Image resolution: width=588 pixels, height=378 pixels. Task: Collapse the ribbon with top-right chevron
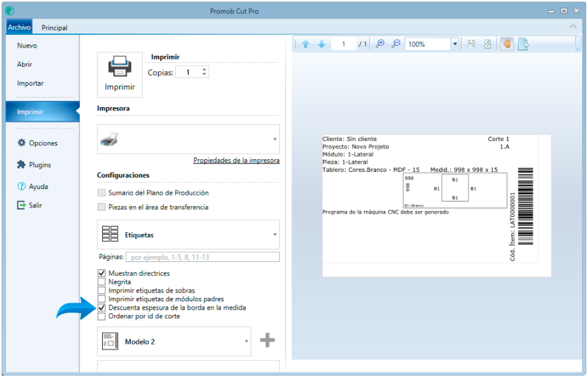(x=573, y=26)
